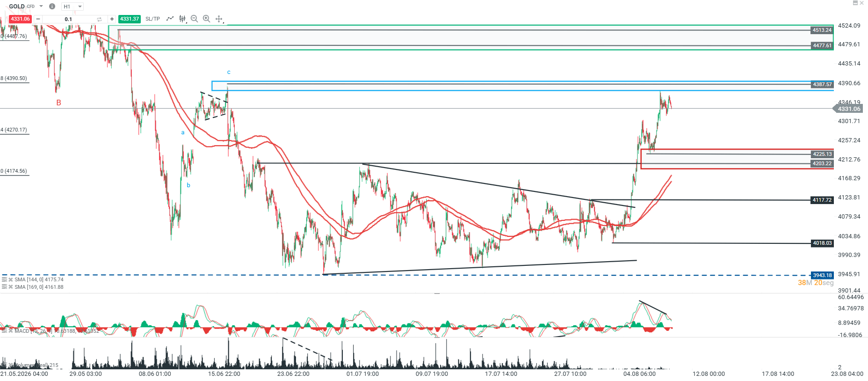Minimize the chart panel
868x381 pixels.
[x=855, y=3]
